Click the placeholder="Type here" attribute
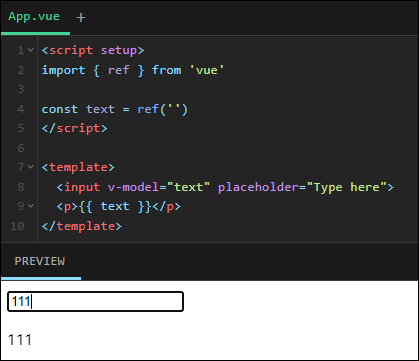 pyautogui.click(x=302, y=187)
